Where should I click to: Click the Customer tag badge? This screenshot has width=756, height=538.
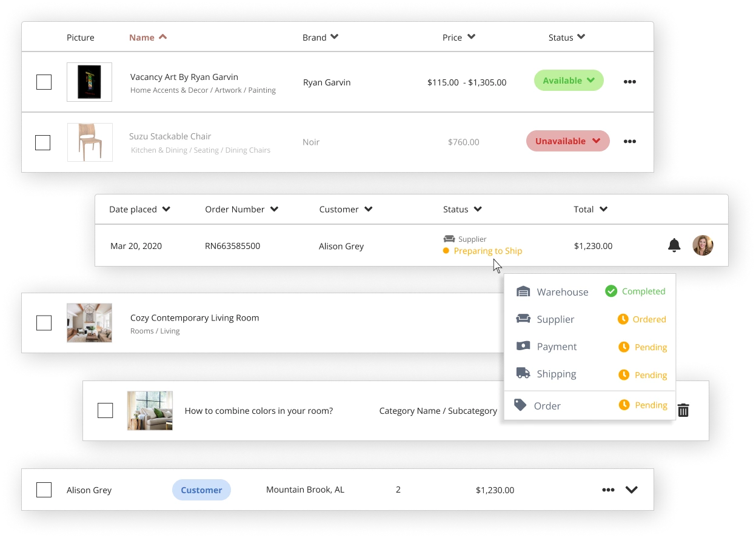click(x=201, y=490)
